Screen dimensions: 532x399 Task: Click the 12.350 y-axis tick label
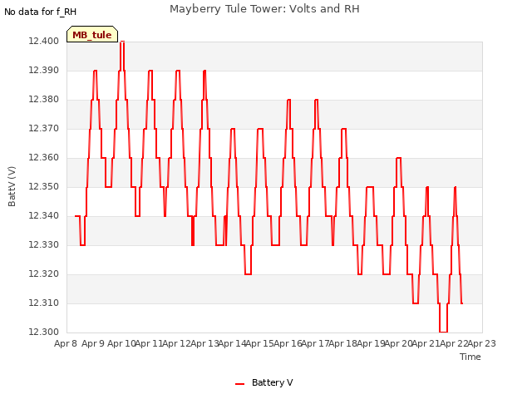44,187
